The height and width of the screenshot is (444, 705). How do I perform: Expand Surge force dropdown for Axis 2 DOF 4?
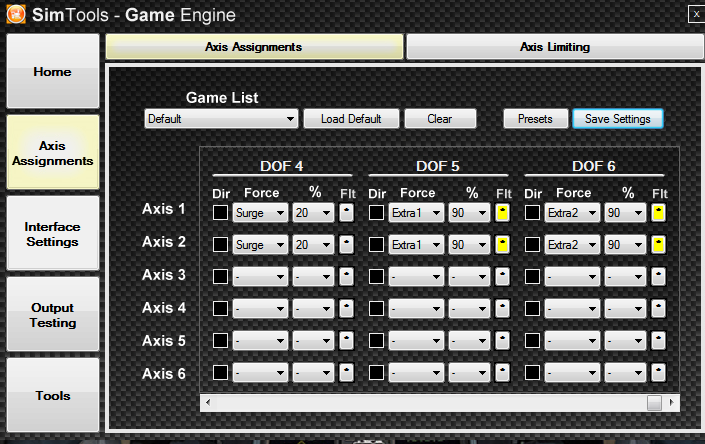(x=260, y=244)
